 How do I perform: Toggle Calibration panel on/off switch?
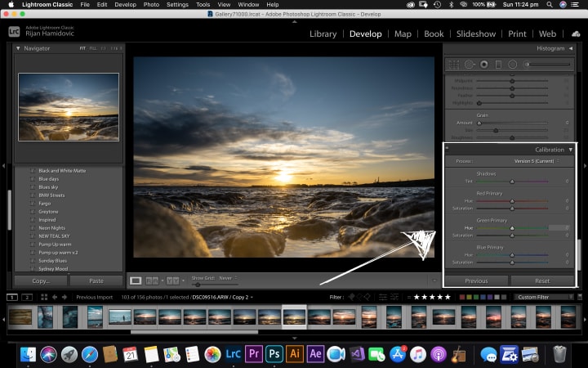pyautogui.click(x=447, y=148)
